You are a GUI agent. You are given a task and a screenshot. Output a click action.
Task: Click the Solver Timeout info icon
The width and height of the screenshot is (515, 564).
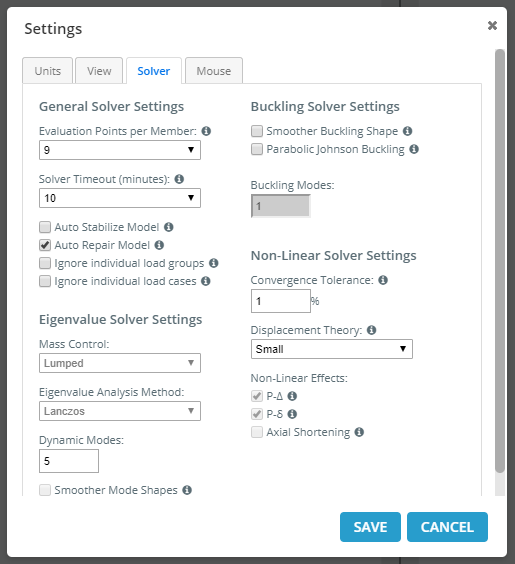179,179
